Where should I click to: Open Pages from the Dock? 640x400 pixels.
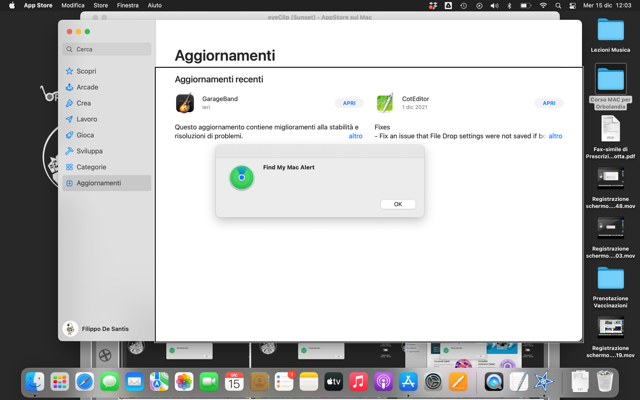pos(458,382)
